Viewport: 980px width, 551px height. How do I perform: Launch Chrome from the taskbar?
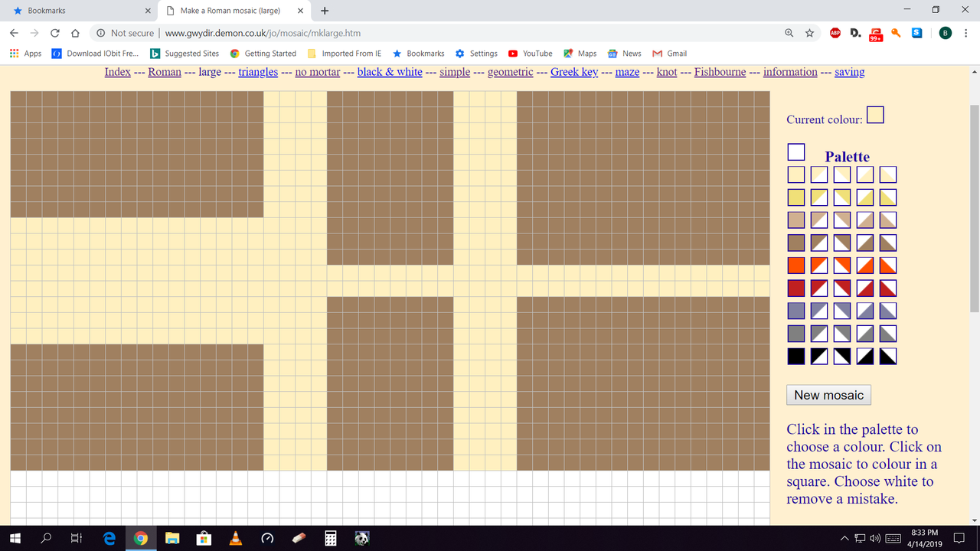click(x=140, y=539)
